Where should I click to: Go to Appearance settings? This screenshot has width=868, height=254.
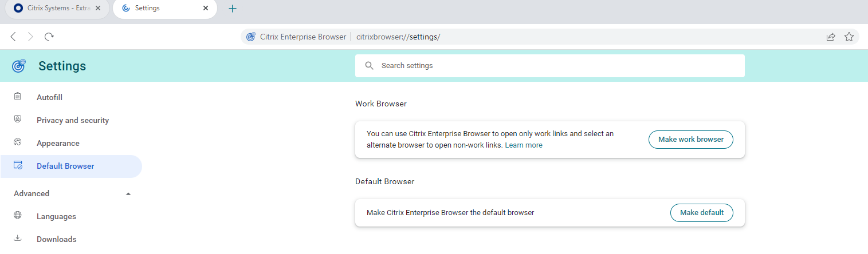58,143
